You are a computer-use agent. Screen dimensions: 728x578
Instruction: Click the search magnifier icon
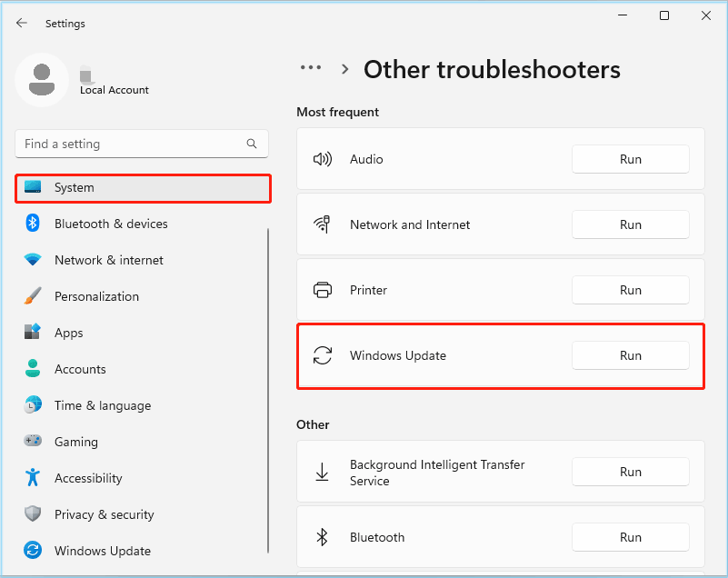(251, 144)
